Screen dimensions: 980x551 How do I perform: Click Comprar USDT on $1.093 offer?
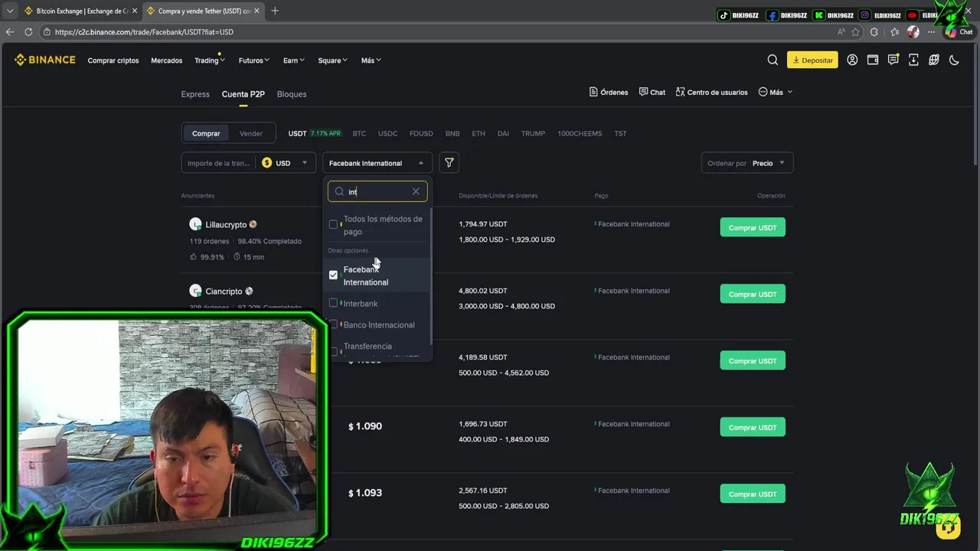tap(753, 494)
